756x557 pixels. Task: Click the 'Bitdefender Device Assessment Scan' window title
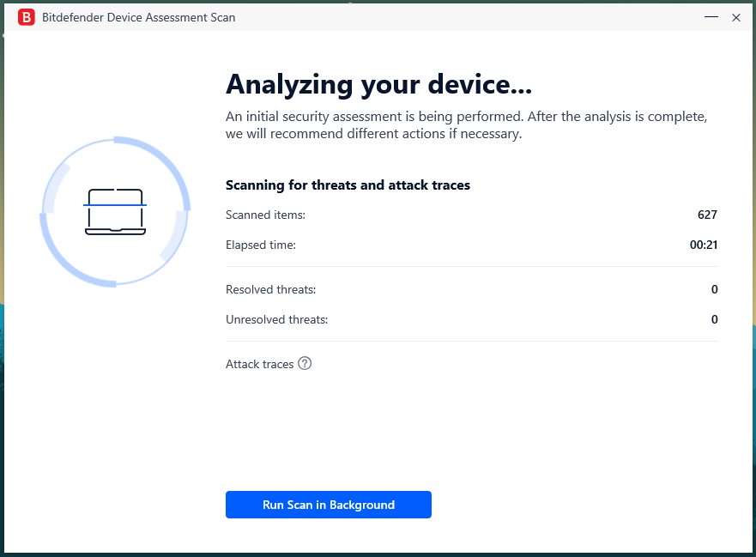point(139,17)
